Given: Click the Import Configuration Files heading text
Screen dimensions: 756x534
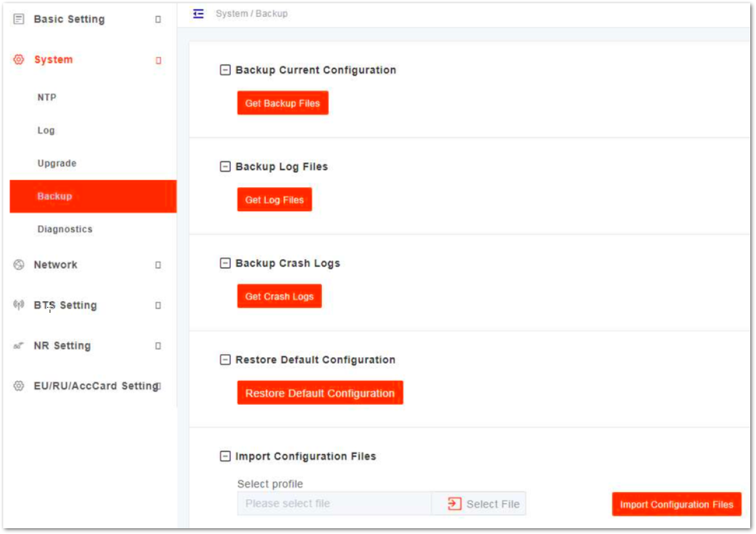Looking at the screenshot, I should pyautogui.click(x=306, y=456).
